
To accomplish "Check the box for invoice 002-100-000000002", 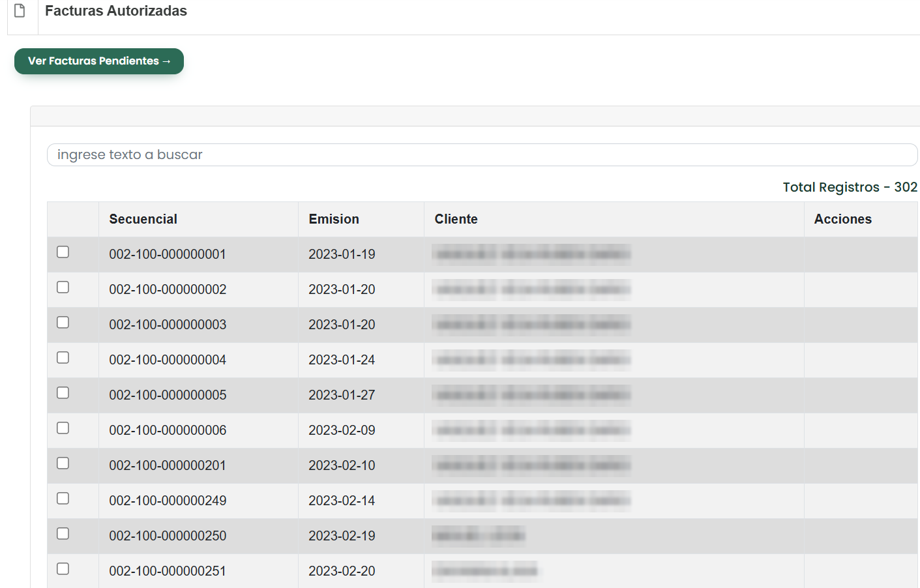I will [63, 287].
